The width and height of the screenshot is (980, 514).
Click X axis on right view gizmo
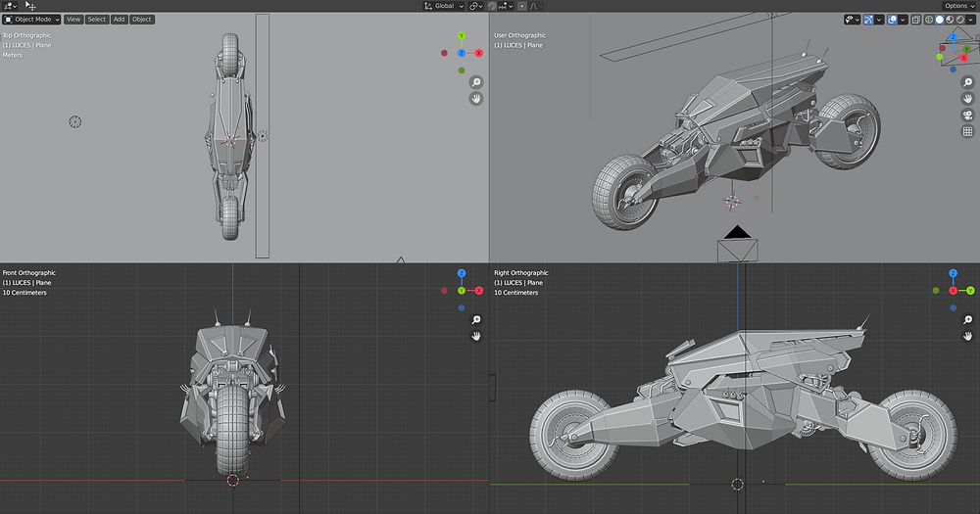954,291
